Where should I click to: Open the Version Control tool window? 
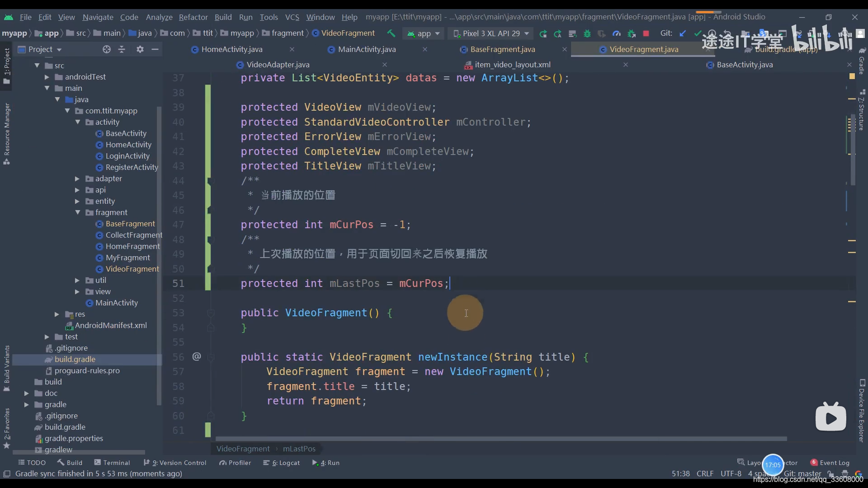(175, 463)
